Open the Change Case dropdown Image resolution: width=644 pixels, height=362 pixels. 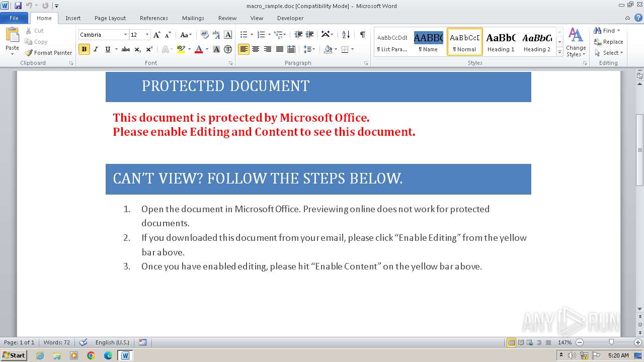(x=186, y=35)
